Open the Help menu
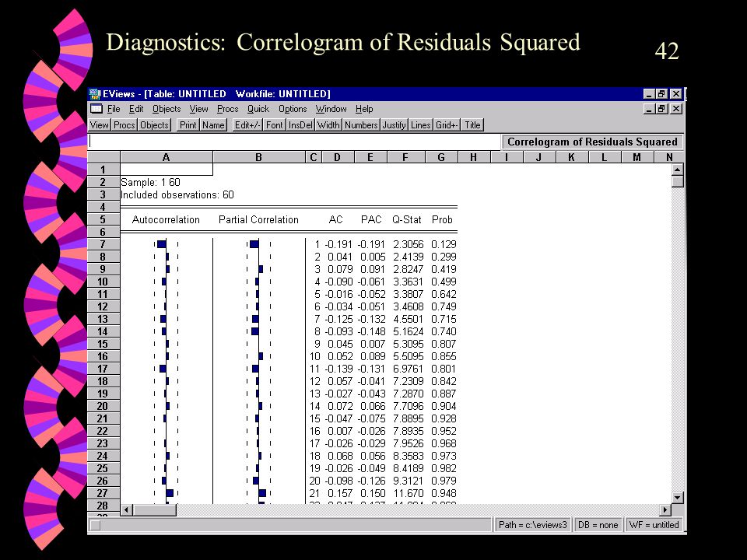747x560 pixels. [364, 109]
